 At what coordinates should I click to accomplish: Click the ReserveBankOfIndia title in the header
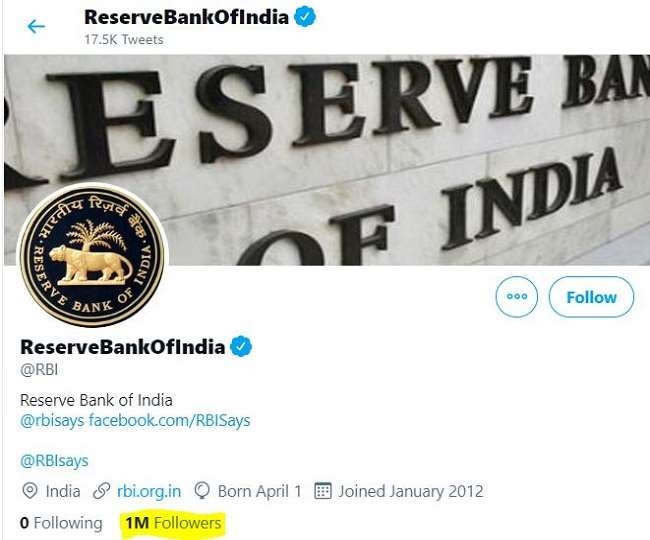187,17
